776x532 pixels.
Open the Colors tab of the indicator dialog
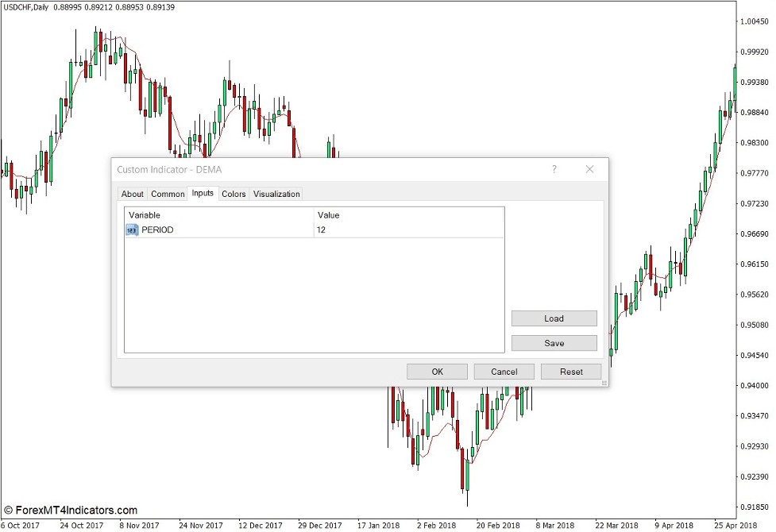(234, 194)
